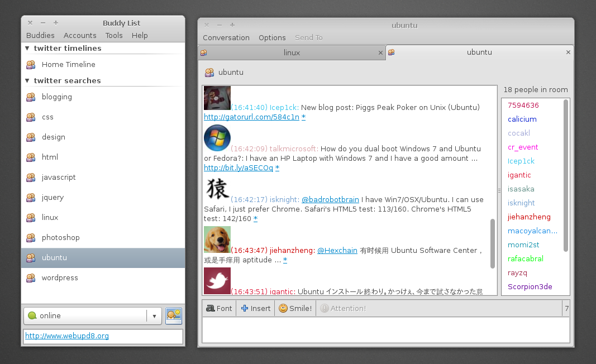Viewport: 596px width, 364px height.
Task: Select user momi2st in the room list
Action: 523,245
